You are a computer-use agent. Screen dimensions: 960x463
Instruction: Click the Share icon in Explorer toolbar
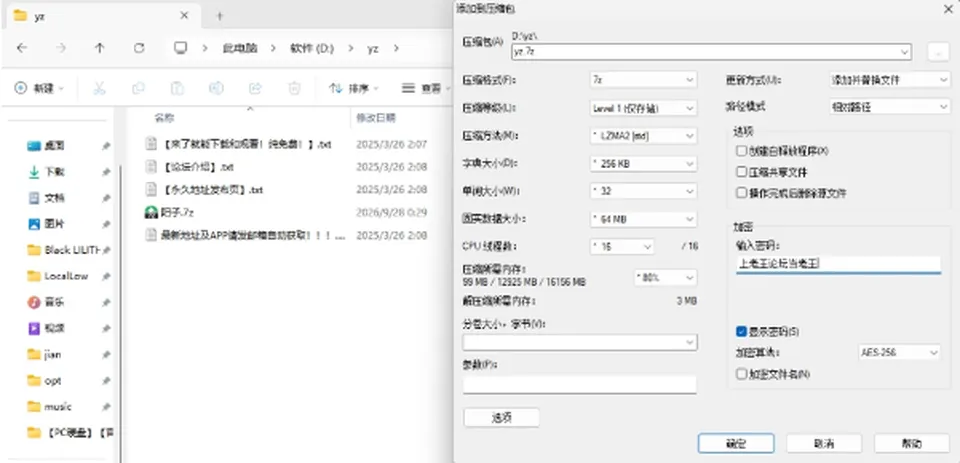point(255,89)
